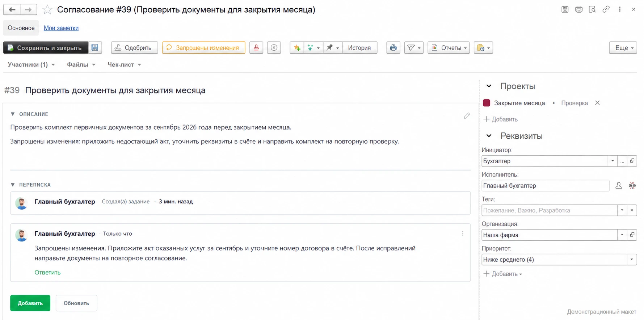Edit the description with the pencil icon
The height and width of the screenshot is (320, 644).
click(x=467, y=116)
